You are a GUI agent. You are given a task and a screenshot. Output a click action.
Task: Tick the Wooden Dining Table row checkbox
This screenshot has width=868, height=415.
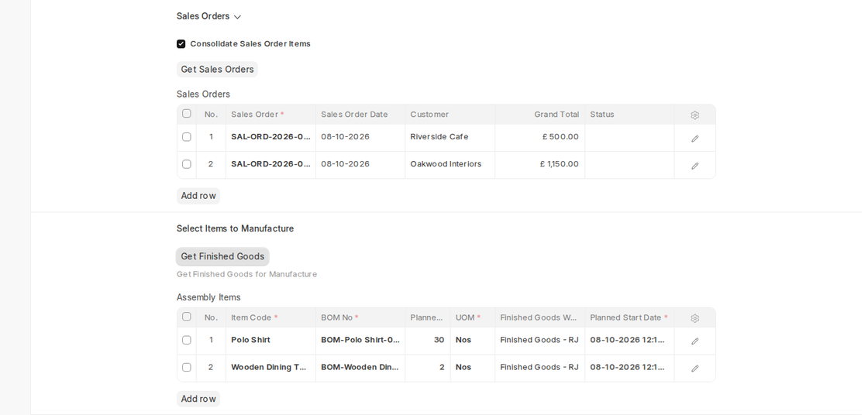click(187, 367)
